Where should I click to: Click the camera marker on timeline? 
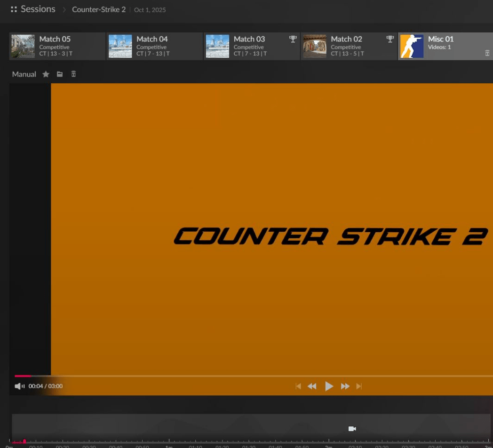352,429
